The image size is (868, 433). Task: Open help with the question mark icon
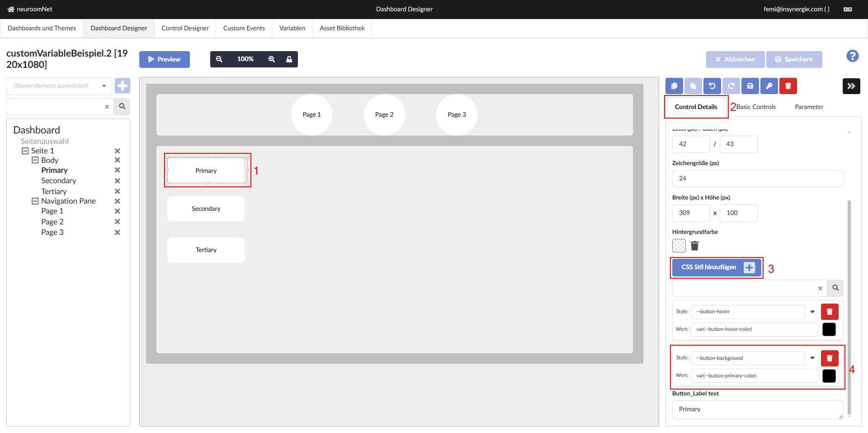point(852,56)
